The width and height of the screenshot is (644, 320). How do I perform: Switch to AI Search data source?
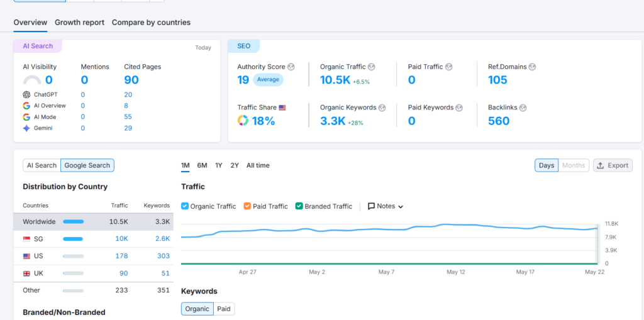tap(42, 165)
